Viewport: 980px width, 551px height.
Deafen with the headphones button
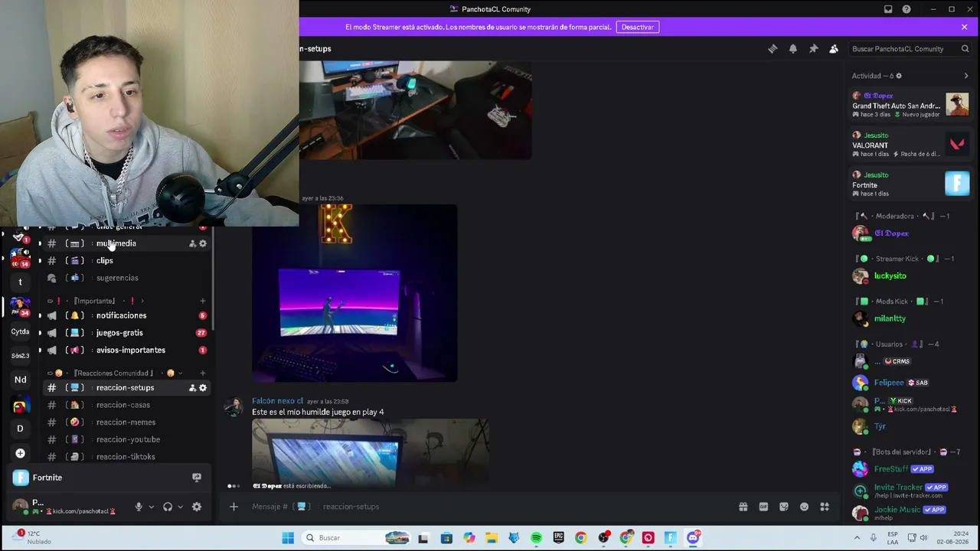(x=168, y=507)
